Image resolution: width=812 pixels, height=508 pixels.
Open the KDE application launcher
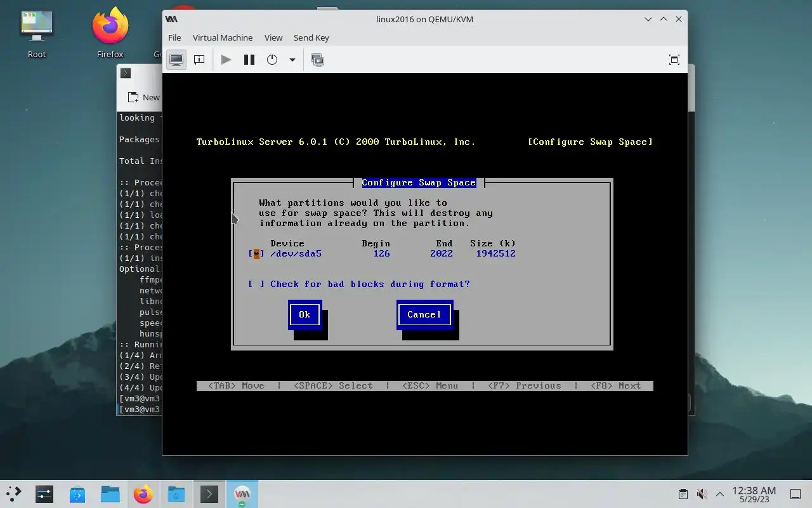click(13, 493)
